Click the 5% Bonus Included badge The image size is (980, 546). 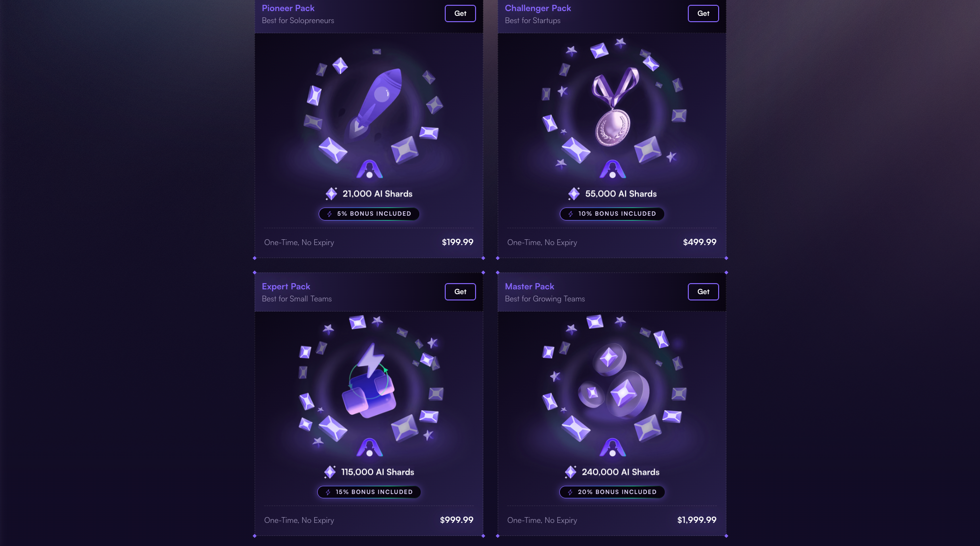coord(369,214)
